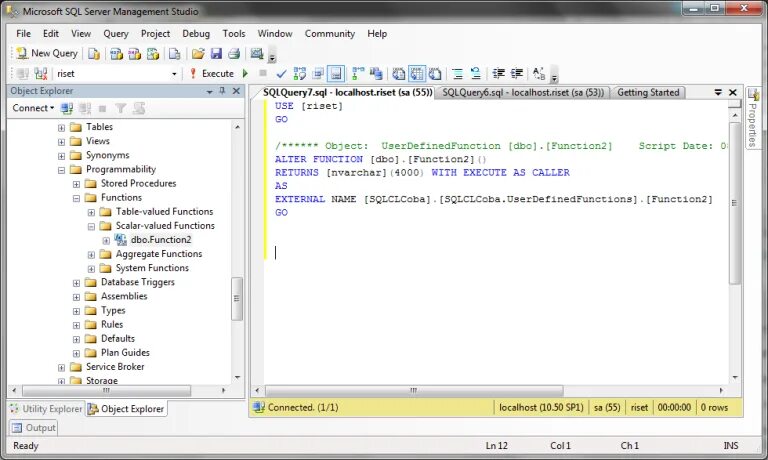
Task: Toggle Auto Hide pin on Object Explorer
Action: coord(222,91)
